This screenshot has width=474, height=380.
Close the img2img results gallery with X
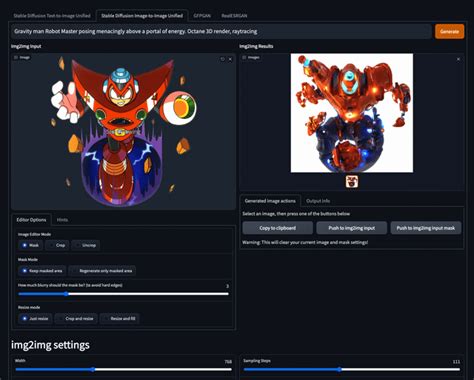coord(458,59)
